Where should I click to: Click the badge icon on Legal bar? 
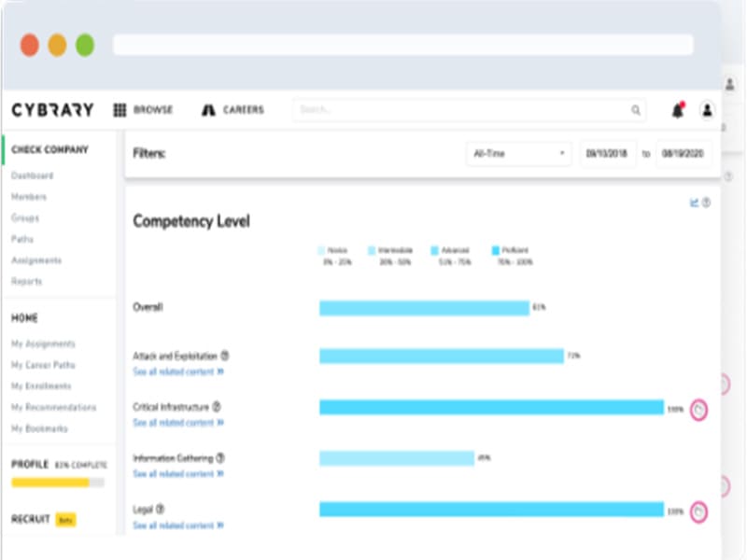tap(698, 511)
